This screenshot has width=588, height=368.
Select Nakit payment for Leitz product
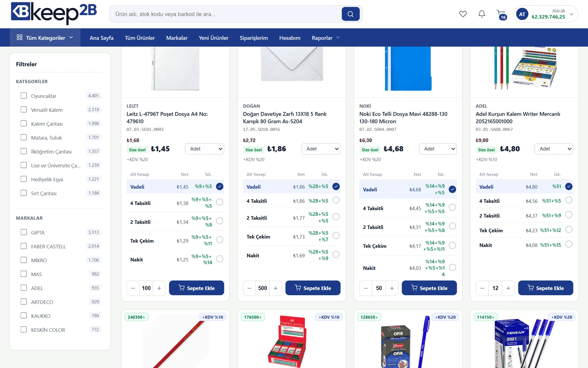pyautogui.click(x=220, y=259)
